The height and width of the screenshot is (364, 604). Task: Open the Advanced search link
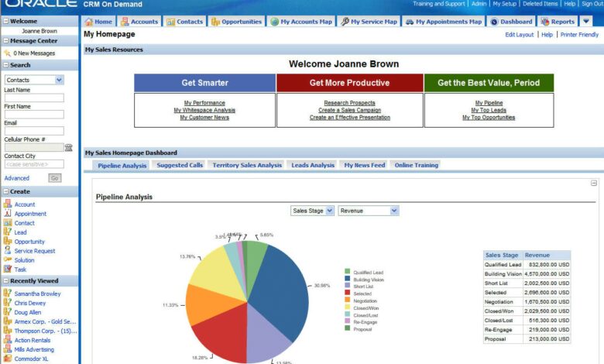pyautogui.click(x=16, y=178)
